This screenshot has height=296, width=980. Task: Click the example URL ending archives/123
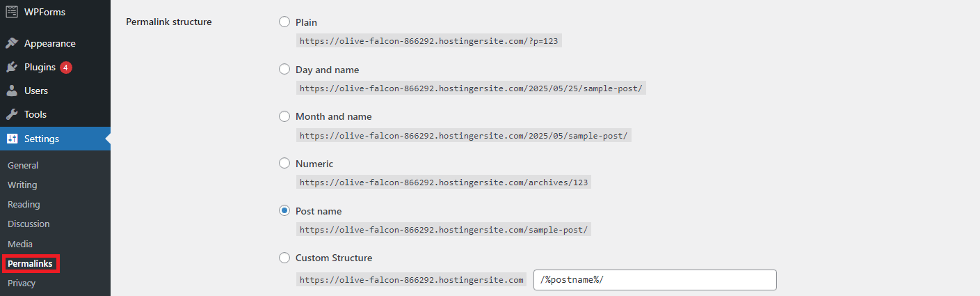pyautogui.click(x=444, y=182)
